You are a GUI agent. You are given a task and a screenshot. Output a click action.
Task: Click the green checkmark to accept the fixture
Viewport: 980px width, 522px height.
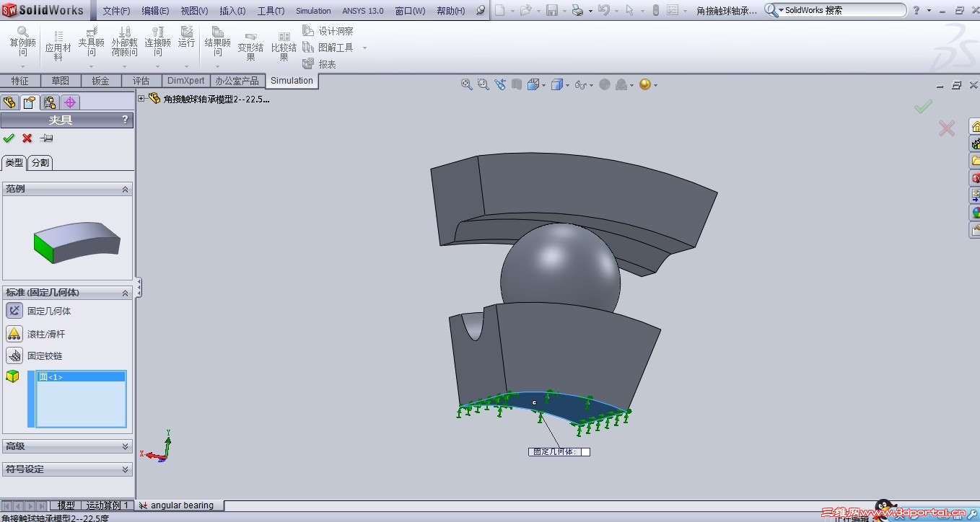point(9,138)
